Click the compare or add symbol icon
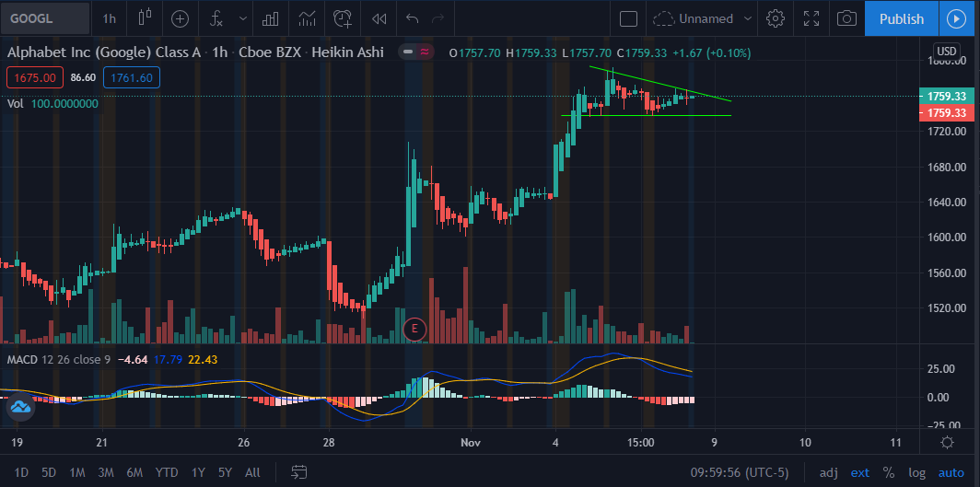Viewport: 980px width, 487px height. pyautogui.click(x=180, y=18)
